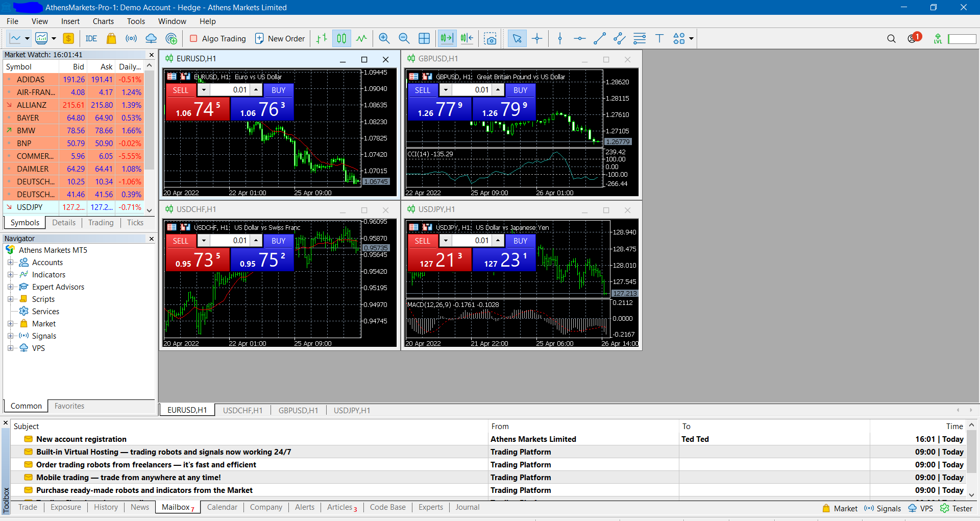This screenshot has height=521, width=980.
Task: Close the Market Watch panel
Action: pos(152,55)
